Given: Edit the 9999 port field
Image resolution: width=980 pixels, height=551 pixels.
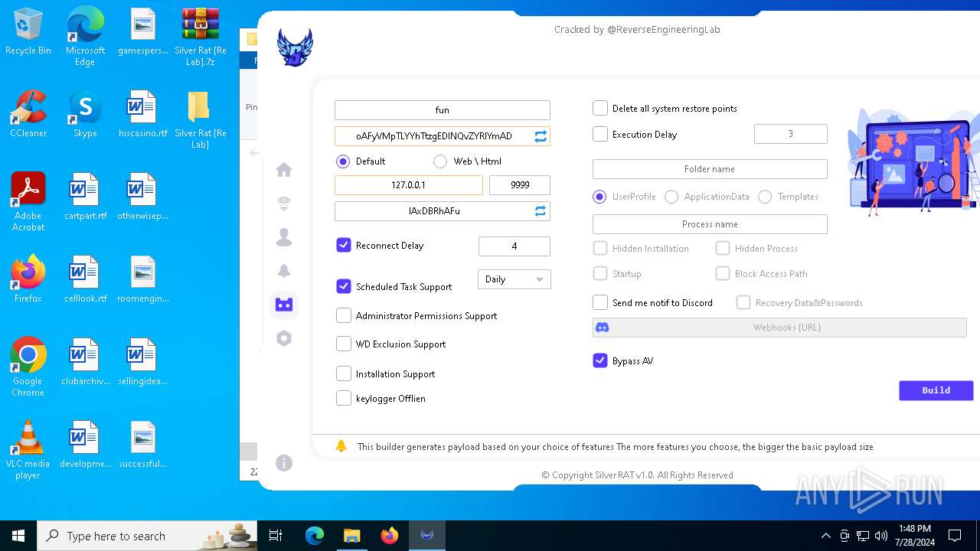Looking at the screenshot, I should (520, 184).
